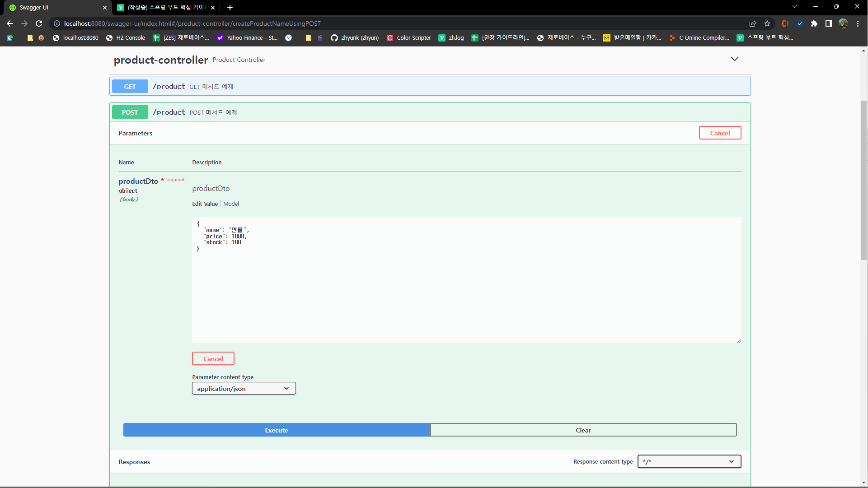The width and height of the screenshot is (868, 488).
Task: Click the page vertical scrollbar
Action: [x=863, y=181]
